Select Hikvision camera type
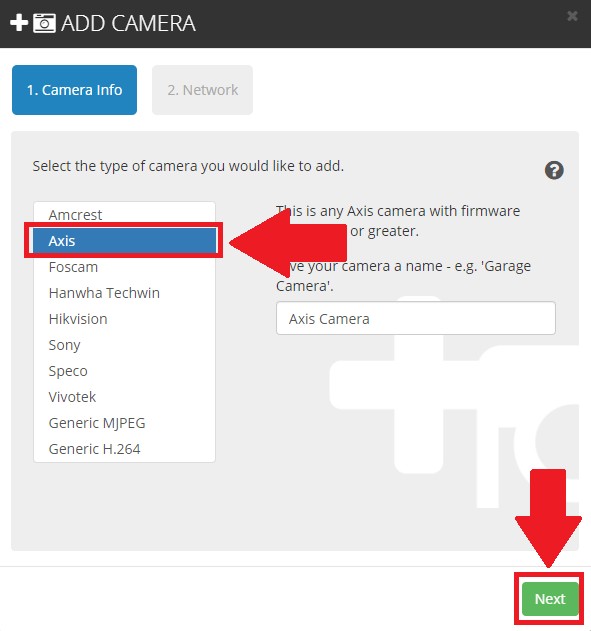The height and width of the screenshot is (631, 591). [x=124, y=319]
